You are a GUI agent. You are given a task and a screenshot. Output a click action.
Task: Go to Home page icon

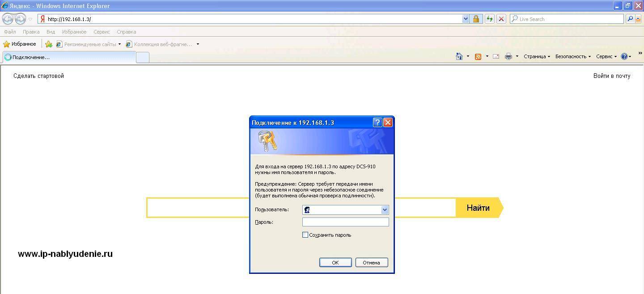pos(459,56)
